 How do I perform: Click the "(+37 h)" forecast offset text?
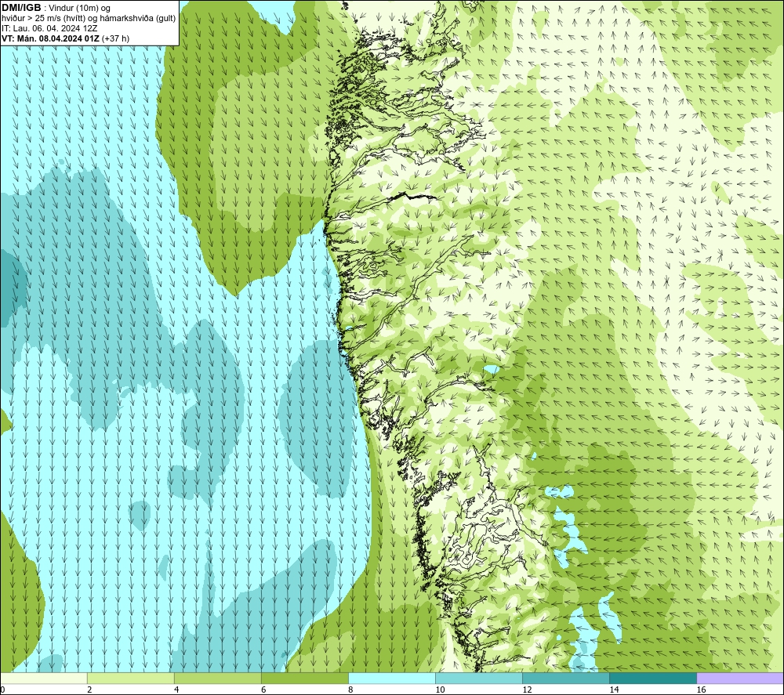[x=115, y=38]
